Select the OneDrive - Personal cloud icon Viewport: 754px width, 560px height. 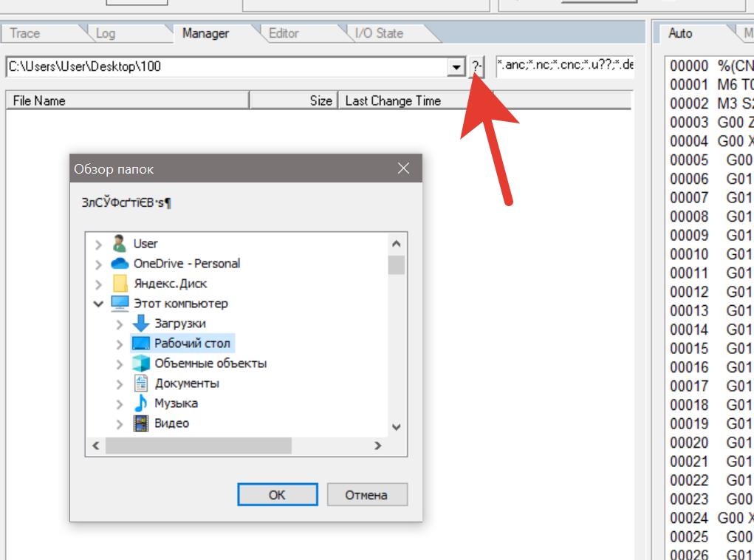[x=120, y=264]
